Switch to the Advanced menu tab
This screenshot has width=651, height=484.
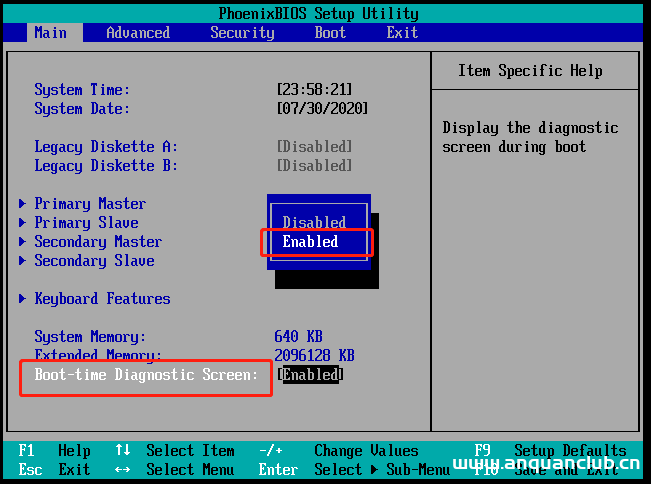pyautogui.click(x=138, y=33)
